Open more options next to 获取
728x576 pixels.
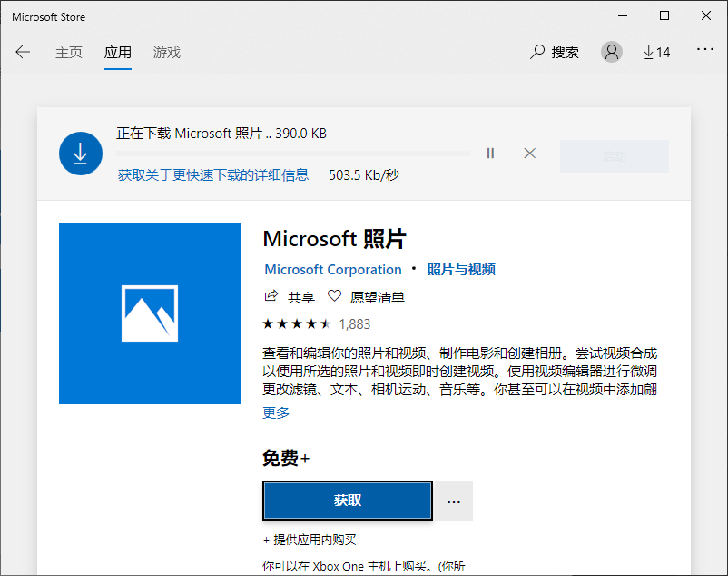454,501
